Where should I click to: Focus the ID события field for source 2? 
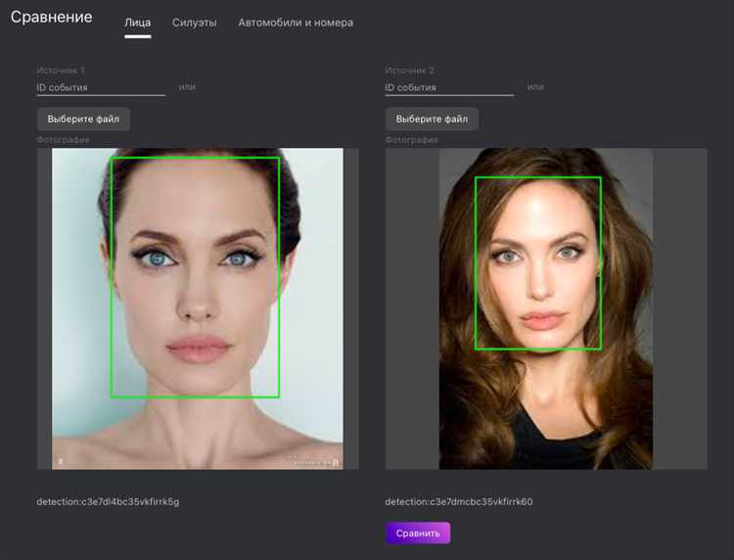(x=449, y=87)
